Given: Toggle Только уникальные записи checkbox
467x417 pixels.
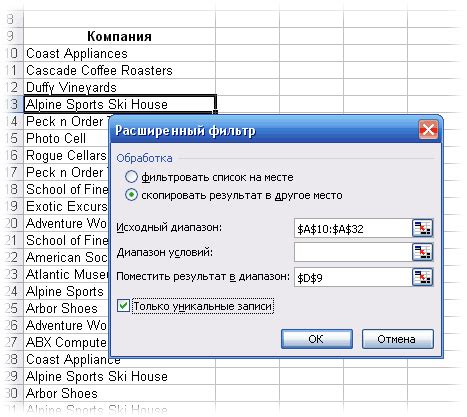Looking at the screenshot, I should click(x=123, y=306).
